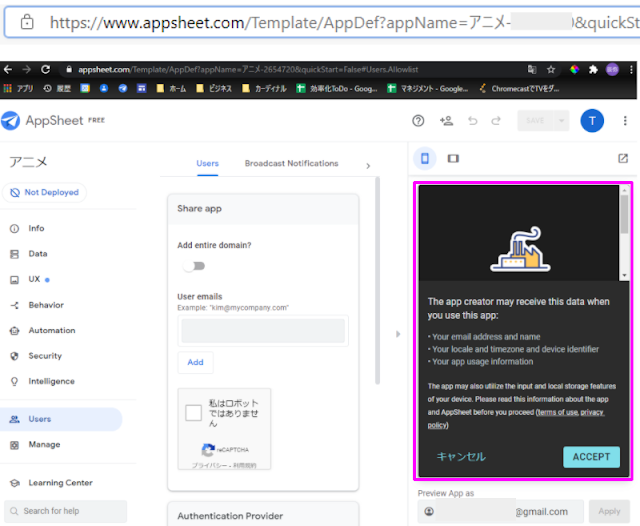
Task: Click the Preview App as email field
Action: tap(500, 511)
